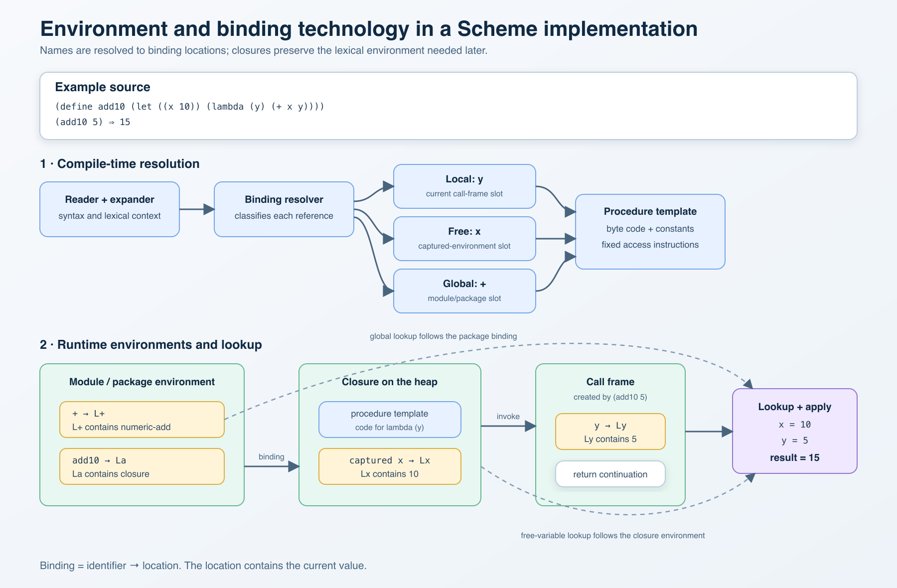Click the 'y → Ly' slot box
Viewport: 897px width, 588px height.
click(610, 432)
